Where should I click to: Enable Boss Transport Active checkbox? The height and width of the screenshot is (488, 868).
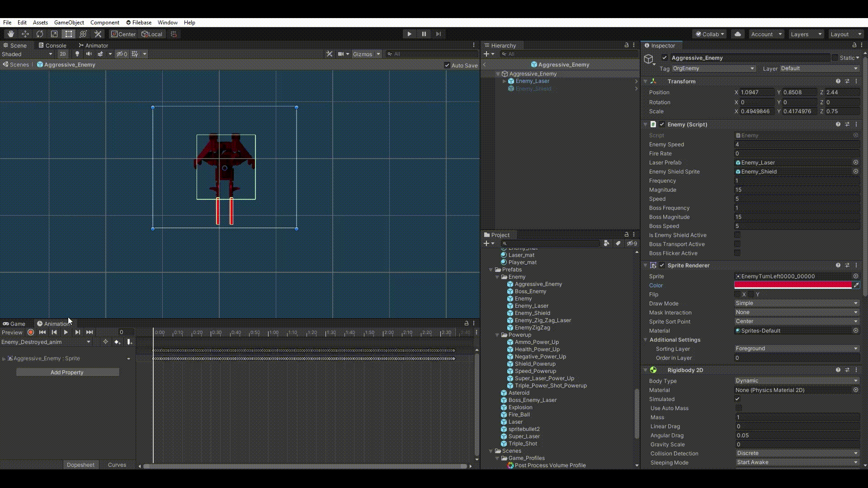737,244
